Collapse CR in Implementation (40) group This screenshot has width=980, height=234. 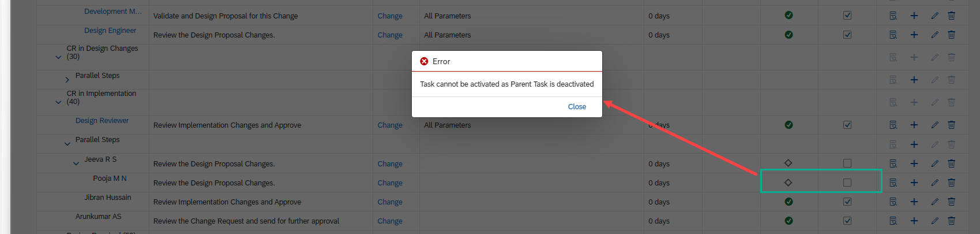coord(58,102)
